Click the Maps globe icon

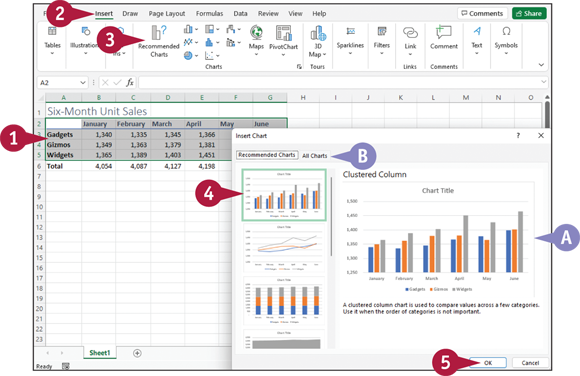click(x=256, y=33)
